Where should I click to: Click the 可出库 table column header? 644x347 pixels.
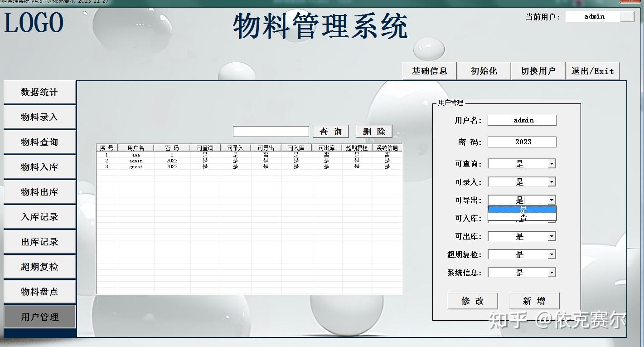click(327, 148)
